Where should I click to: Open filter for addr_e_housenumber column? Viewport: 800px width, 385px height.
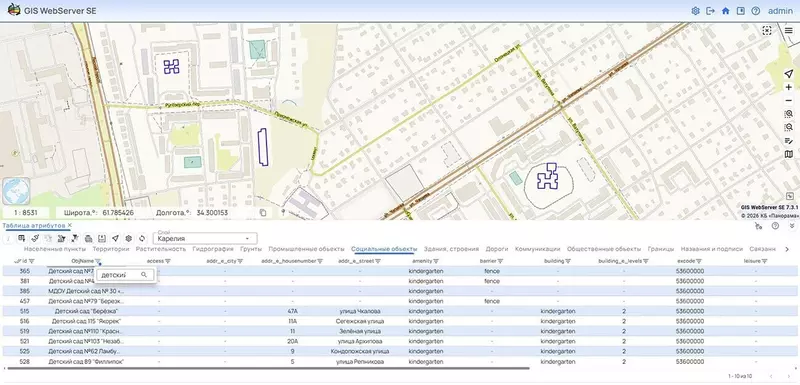point(320,261)
